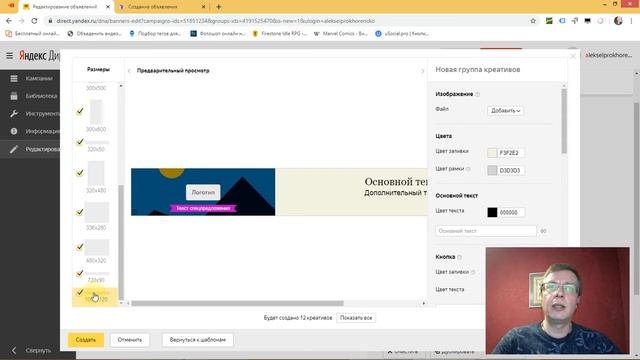
Task: Click the Tools wrench icon in sidebar
Action: 14,113
